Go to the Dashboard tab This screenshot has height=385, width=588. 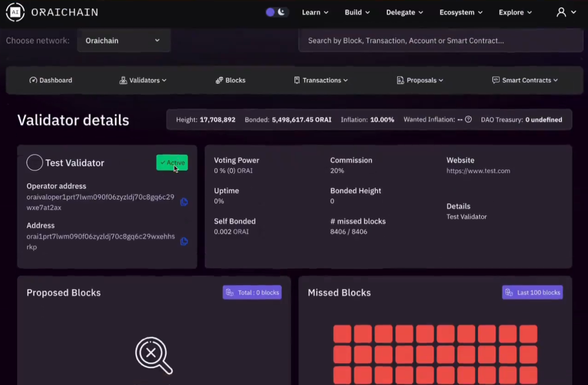click(x=51, y=80)
